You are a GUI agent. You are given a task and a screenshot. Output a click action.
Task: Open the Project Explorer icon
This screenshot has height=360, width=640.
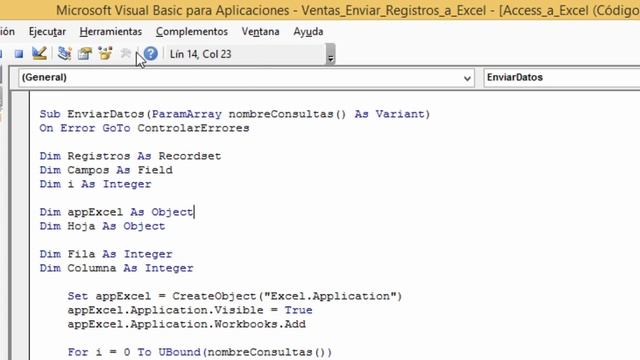coord(64,53)
